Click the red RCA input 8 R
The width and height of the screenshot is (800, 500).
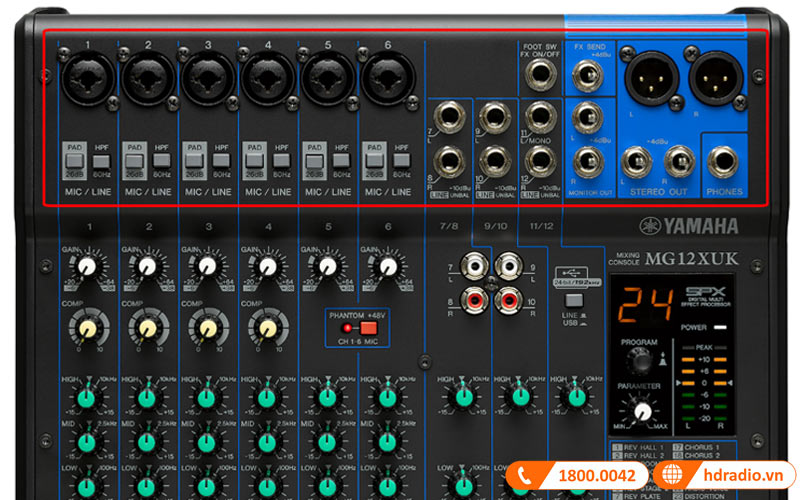coord(474,300)
